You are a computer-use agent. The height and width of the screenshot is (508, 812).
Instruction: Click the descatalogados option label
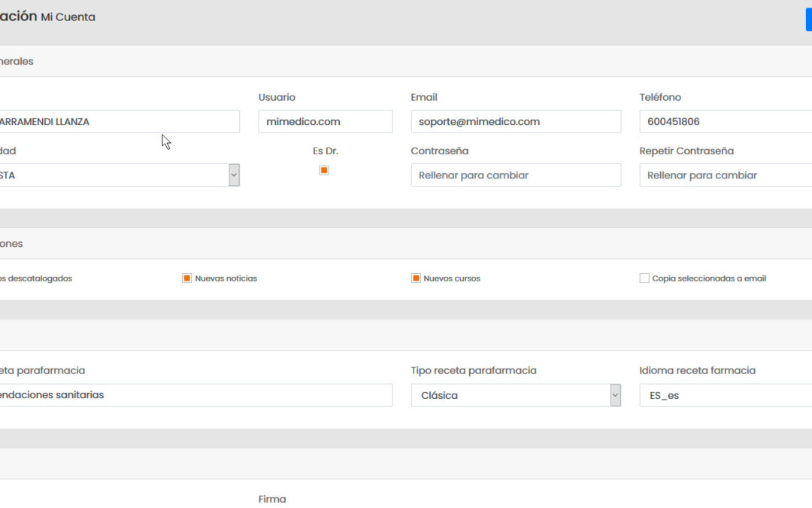pos(36,278)
